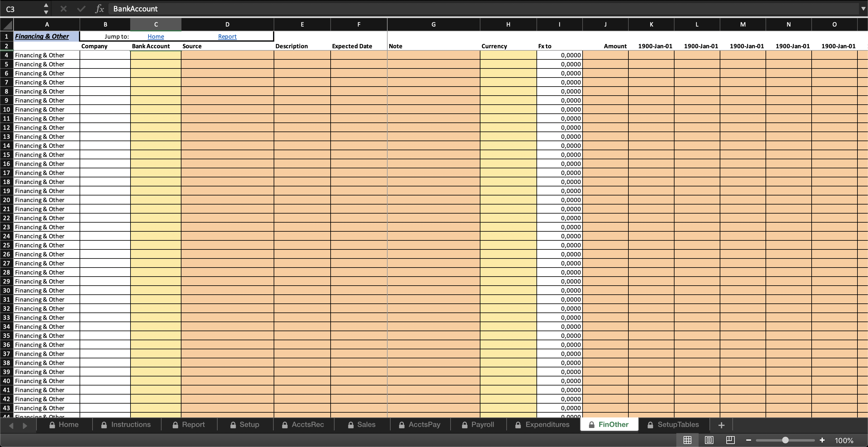The image size is (868, 447).
Task: Switch to the Report sheet tab
Action: point(189,424)
